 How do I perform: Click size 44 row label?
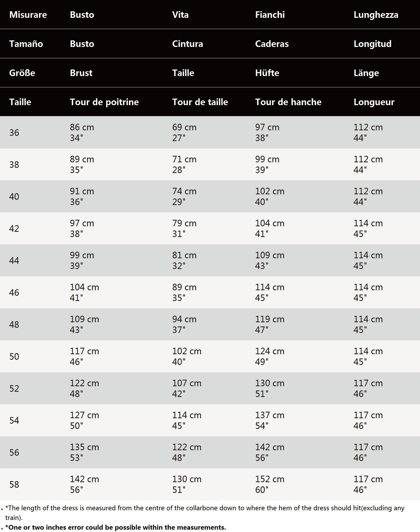point(14,261)
